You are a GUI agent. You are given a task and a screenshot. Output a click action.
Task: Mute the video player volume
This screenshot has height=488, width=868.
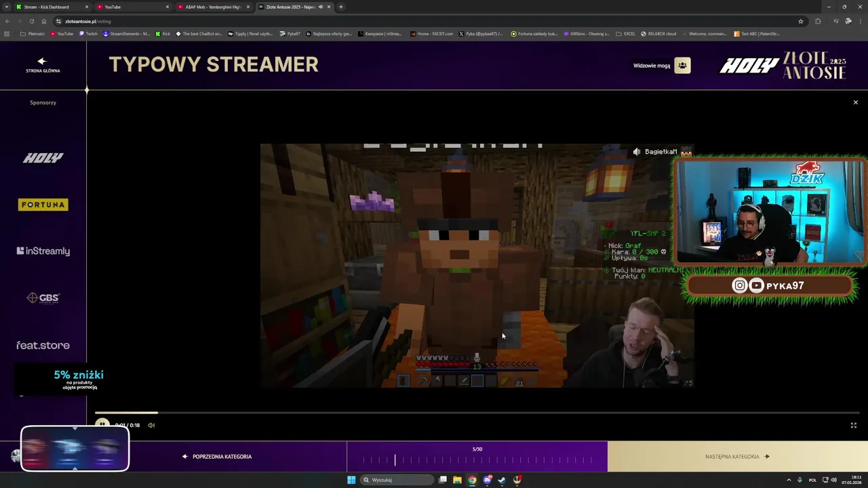(x=151, y=426)
